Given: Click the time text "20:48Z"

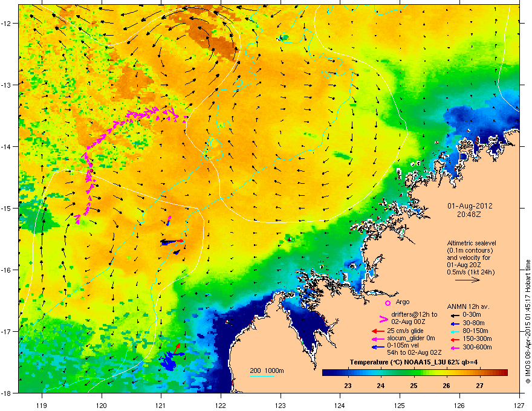Looking at the screenshot, I should coord(469,215).
